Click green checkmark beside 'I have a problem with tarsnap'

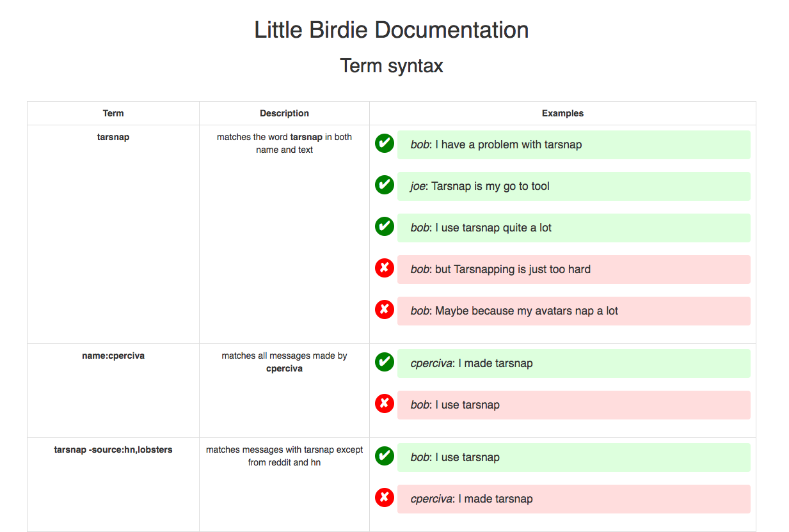click(x=384, y=144)
